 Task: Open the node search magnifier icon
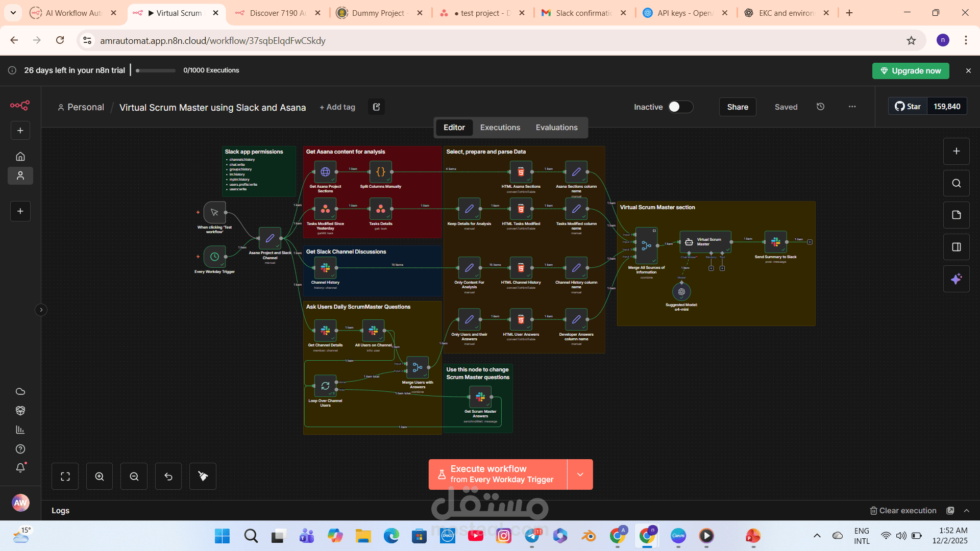point(957,183)
